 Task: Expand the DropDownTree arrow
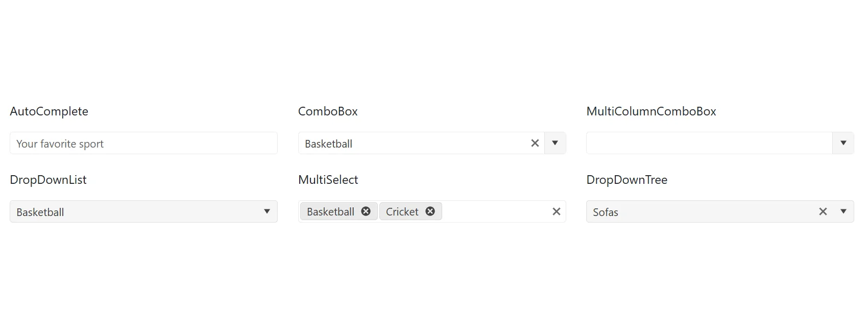point(843,211)
